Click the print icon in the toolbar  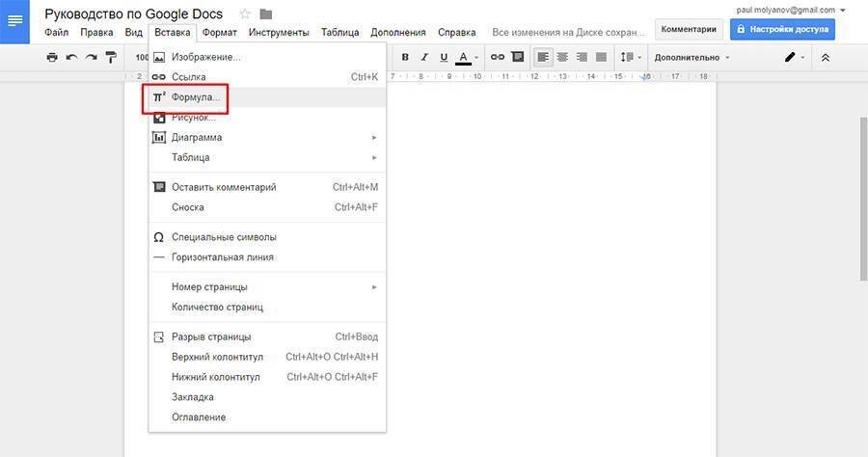point(52,57)
